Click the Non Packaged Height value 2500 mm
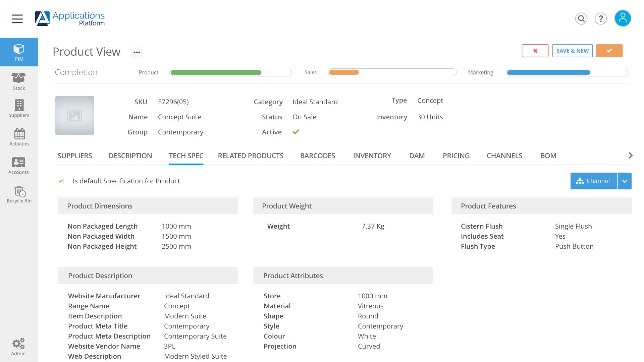 pos(176,246)
